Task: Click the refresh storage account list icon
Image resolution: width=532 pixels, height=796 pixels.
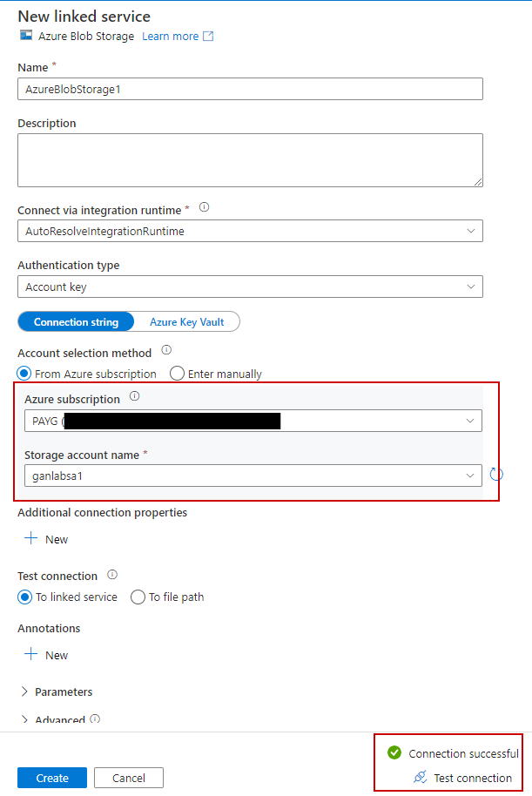Action: [x=496, y=475]
